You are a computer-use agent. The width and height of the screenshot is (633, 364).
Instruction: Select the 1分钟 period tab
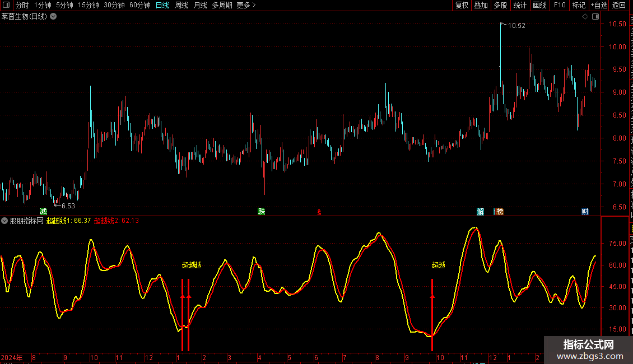[x=43, y=5]
